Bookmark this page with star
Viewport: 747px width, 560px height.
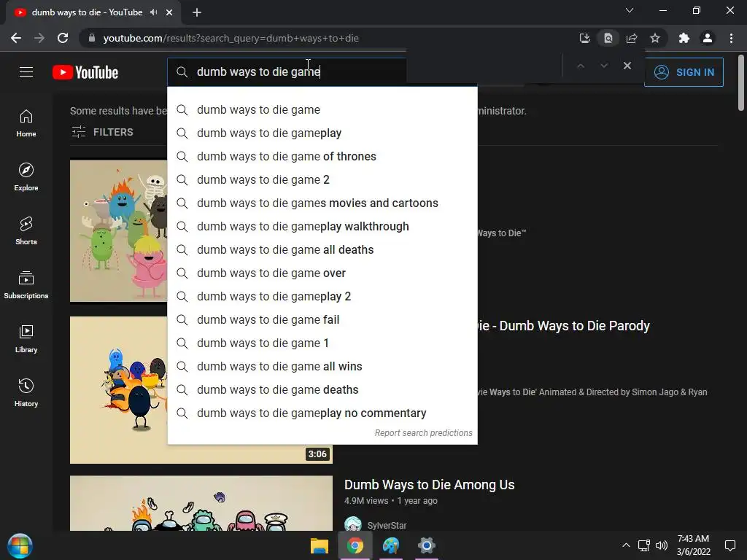(x=655, y=38)
